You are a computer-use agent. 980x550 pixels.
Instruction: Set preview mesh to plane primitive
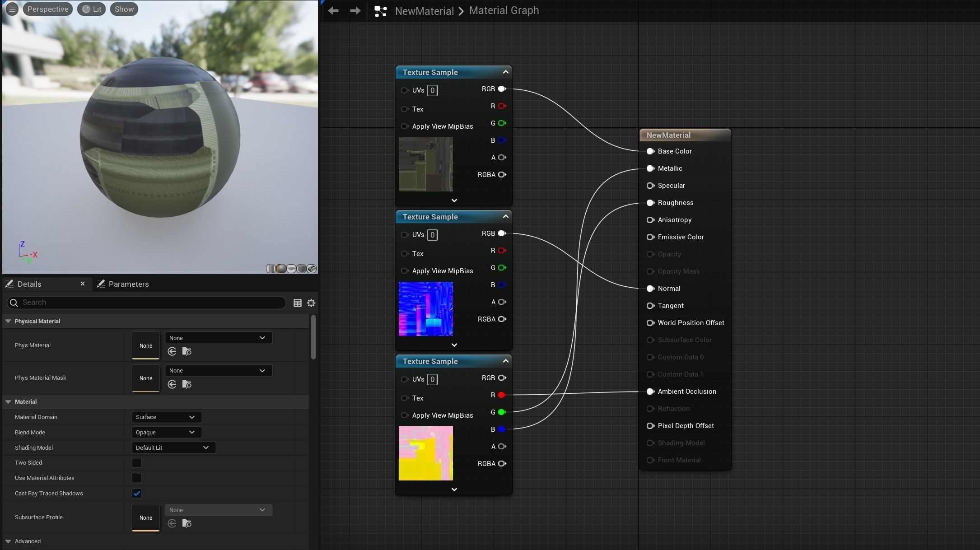[x=291, y=269]
